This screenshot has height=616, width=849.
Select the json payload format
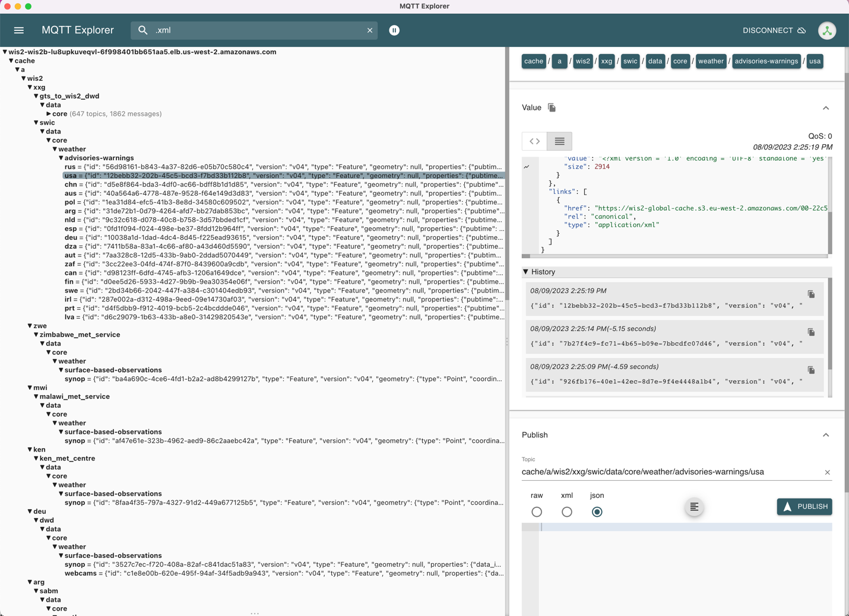[597, 512]
